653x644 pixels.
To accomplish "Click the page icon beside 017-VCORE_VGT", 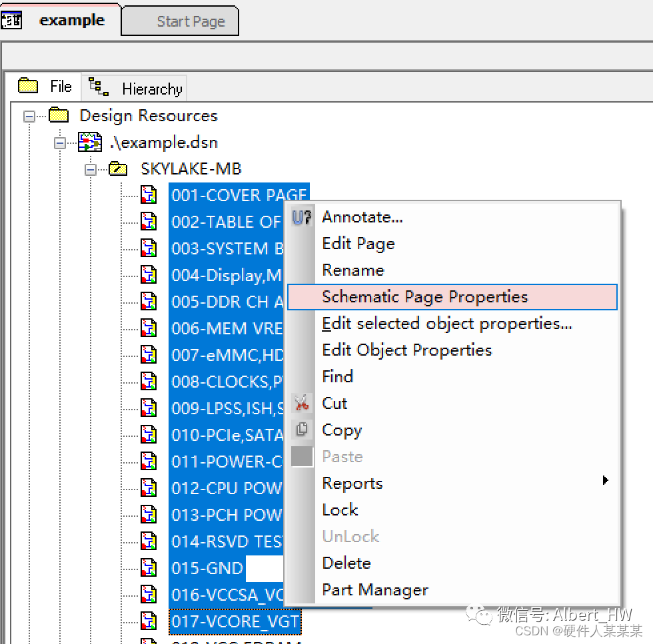I will 149,621.
